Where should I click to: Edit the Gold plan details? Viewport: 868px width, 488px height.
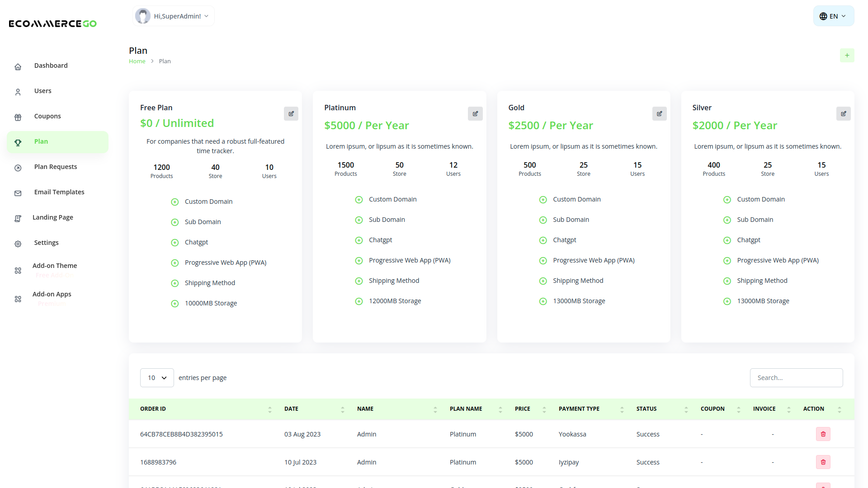tap(659, 113)
